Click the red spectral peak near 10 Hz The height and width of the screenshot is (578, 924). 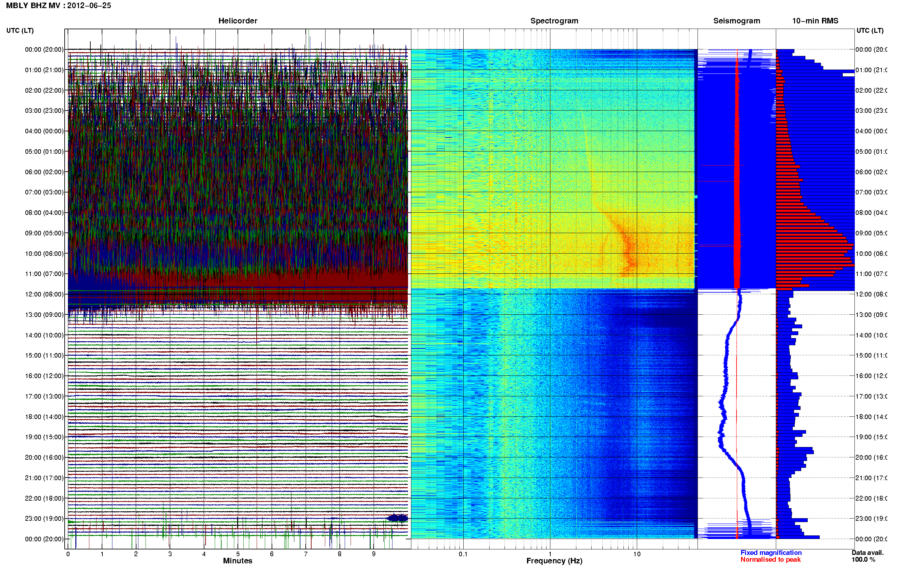(x=630, y=252)
